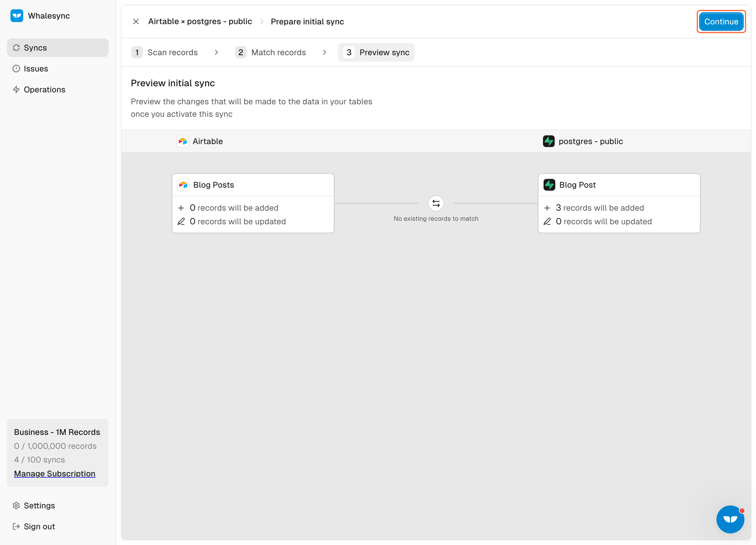Click the Issues alert icon

coord(16,69)
